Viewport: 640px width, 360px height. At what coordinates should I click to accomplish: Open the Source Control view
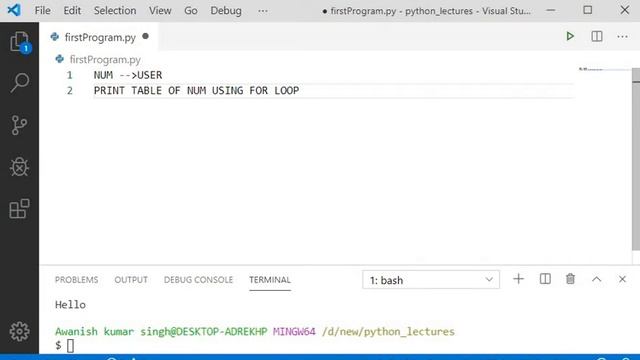click(x=19, y=125)
